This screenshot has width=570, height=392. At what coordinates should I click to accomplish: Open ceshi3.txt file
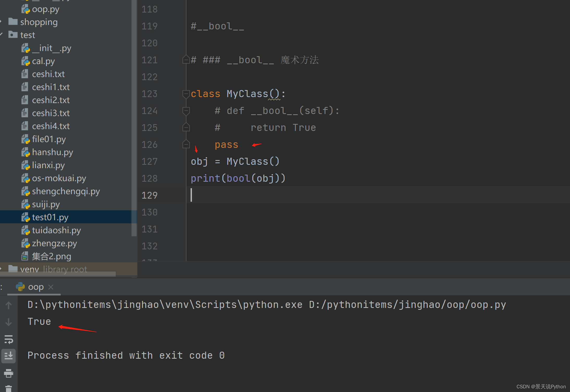(x=51, y=113)
